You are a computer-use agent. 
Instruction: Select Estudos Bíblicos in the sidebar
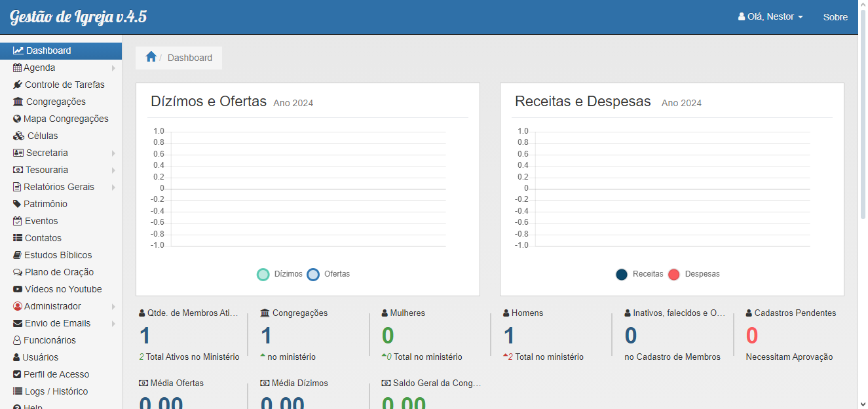[x=58, y=255]
